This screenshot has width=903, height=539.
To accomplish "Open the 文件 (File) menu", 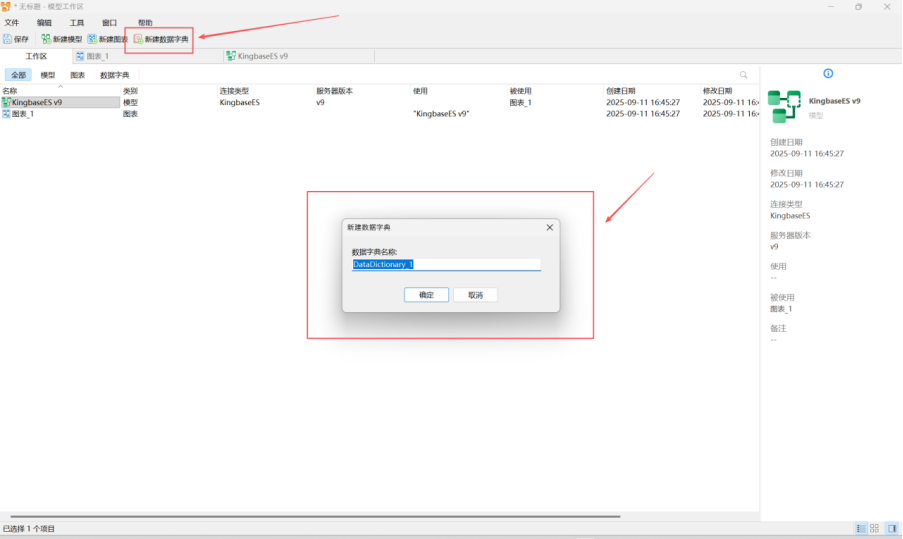I will coord(12,22).
